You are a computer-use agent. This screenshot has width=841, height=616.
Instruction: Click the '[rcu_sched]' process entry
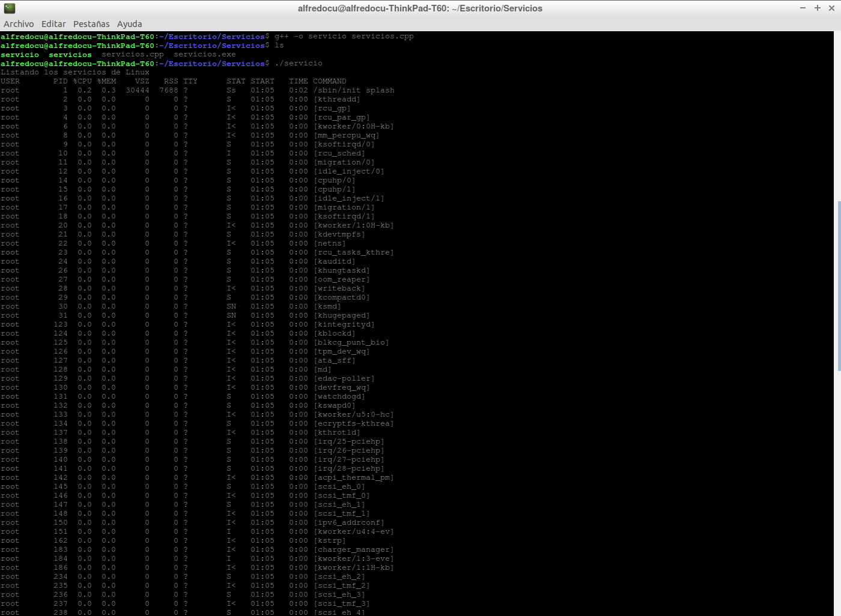pyautogui.click(x=339, y=154)
